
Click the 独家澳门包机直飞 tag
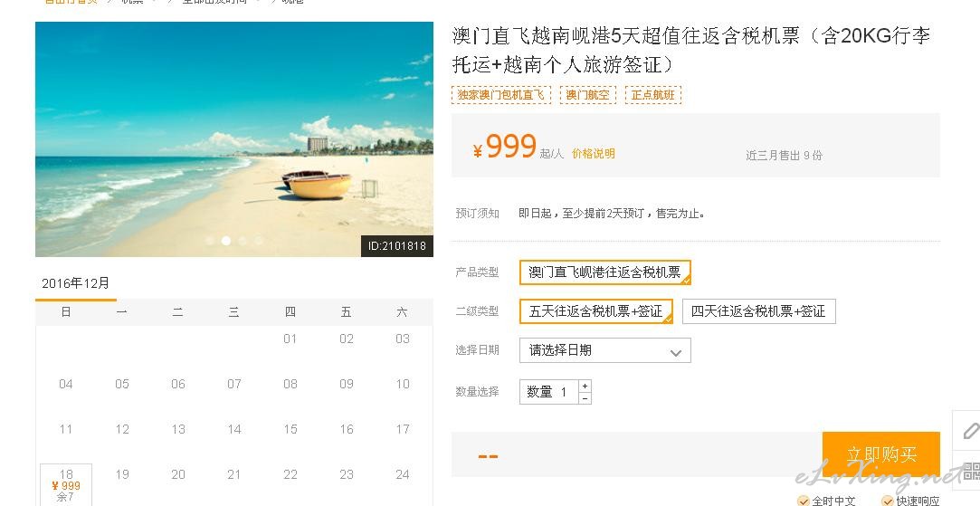[500, 94]
